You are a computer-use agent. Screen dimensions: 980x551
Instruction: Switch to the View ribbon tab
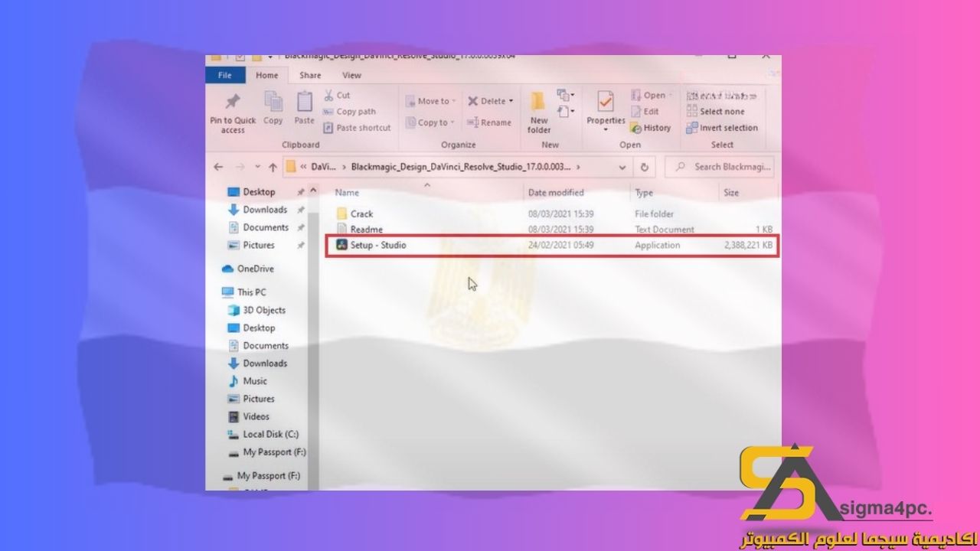tap(351, 75)
